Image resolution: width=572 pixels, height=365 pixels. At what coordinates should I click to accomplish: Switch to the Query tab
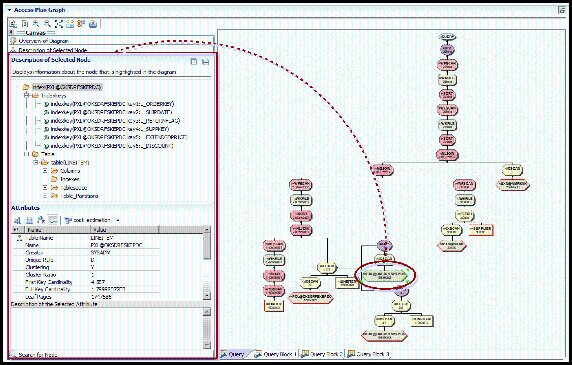tap(233, 354)
